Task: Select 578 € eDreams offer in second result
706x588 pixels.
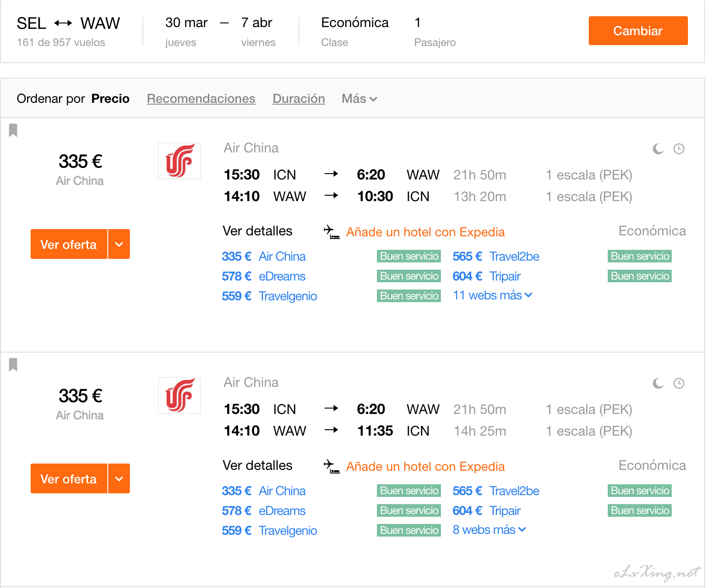Action: [264, 510]
